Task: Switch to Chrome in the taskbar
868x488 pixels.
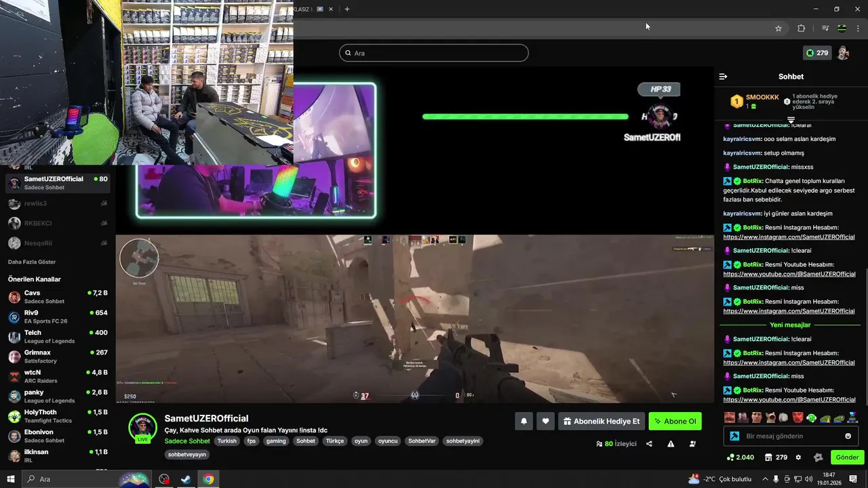Action: 208,479
